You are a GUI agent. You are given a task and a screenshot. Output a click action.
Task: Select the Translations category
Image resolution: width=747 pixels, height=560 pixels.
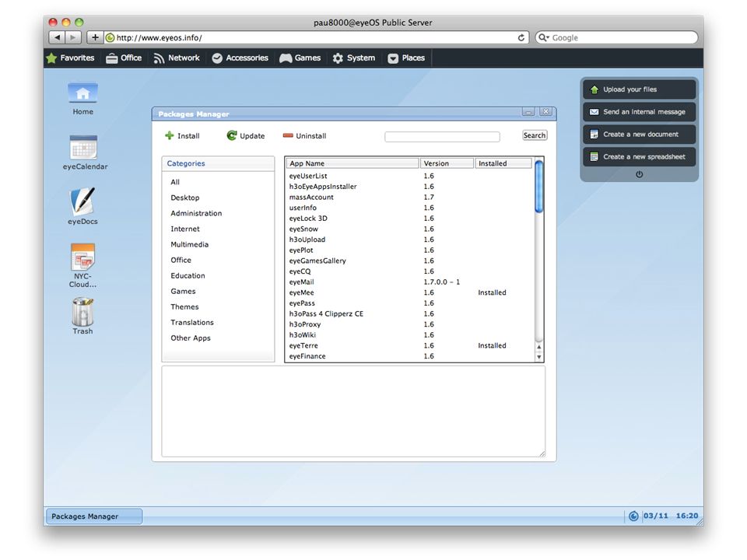click(x=192, y=322)
